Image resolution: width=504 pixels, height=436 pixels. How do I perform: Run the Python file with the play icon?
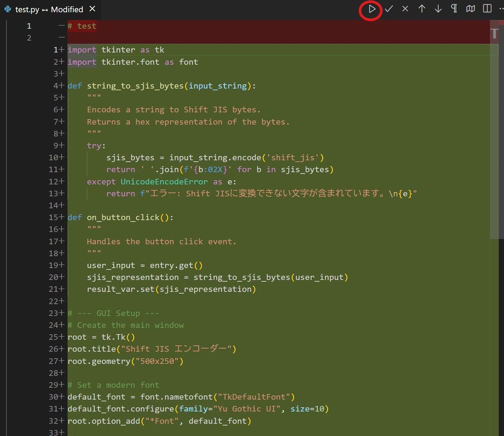click(x=372, y=9)
